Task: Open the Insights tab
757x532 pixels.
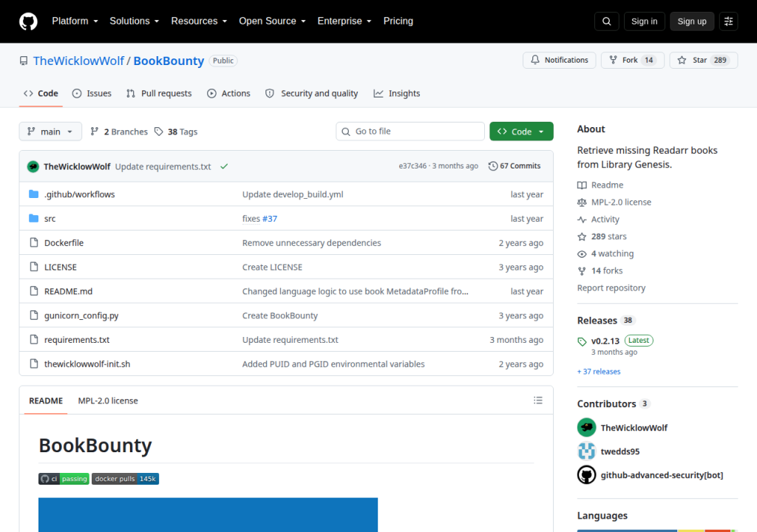Action: click(397, 93)
